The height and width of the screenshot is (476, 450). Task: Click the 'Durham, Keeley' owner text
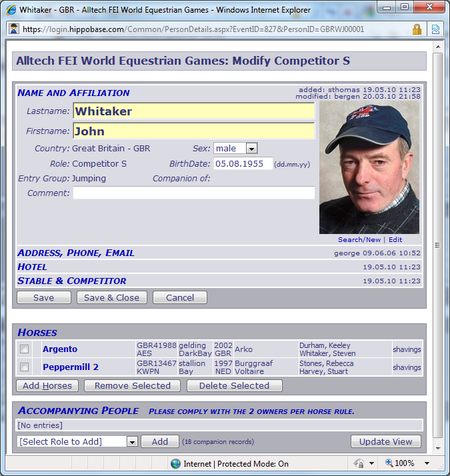(325, 345)
